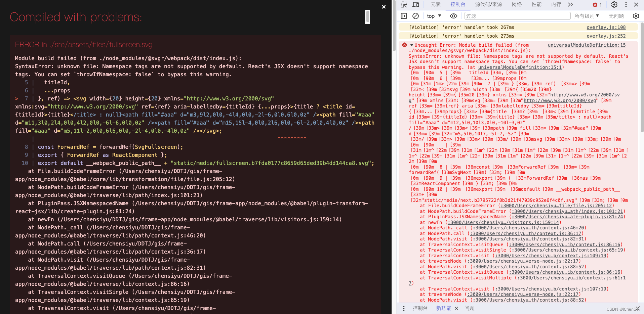The width and height of the screenshot is (644, 314).
Task: Focus the 过滤 filter input field
Action: [517, 16]
